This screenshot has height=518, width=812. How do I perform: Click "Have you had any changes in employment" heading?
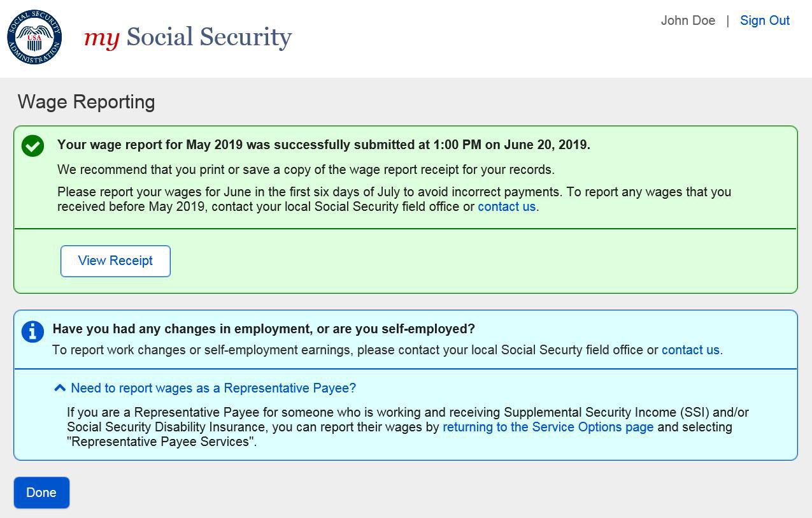point(264,329)
